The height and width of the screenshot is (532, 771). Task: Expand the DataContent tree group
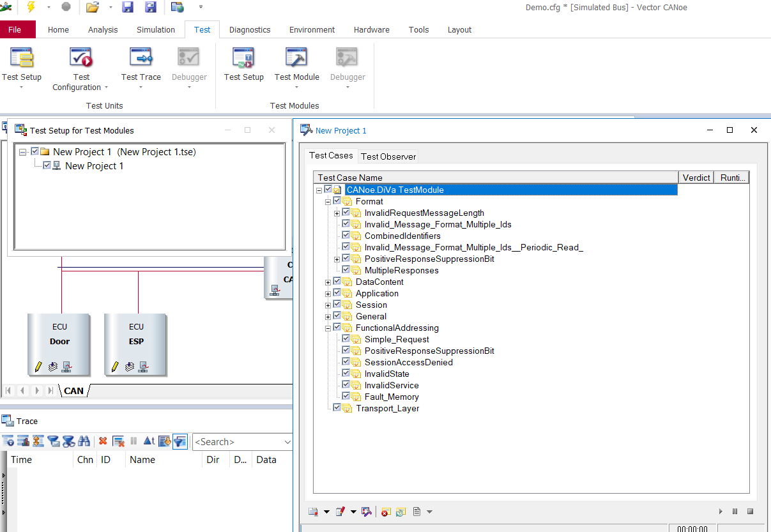(x=328, y=282)
